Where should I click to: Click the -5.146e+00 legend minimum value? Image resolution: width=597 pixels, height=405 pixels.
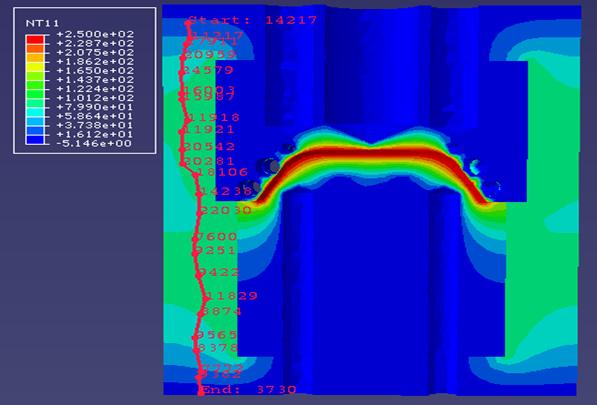94,144
